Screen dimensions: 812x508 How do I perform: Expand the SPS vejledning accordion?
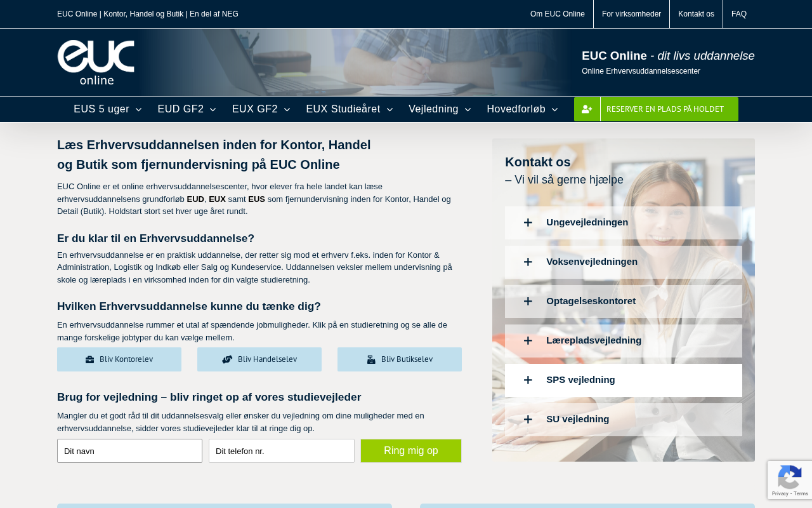624,380
